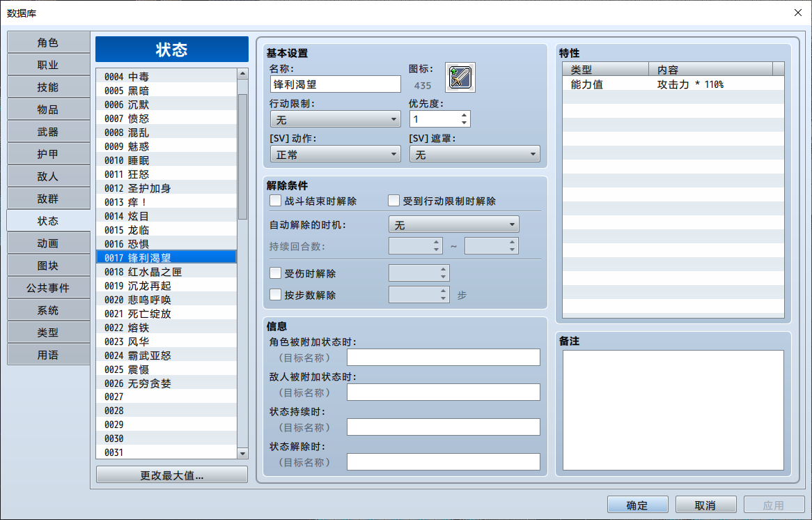This screenshot has width=812, height=520.
Task: Toggle 受到行动限制时解除 checkbox
Action: (x=394, y=201)
